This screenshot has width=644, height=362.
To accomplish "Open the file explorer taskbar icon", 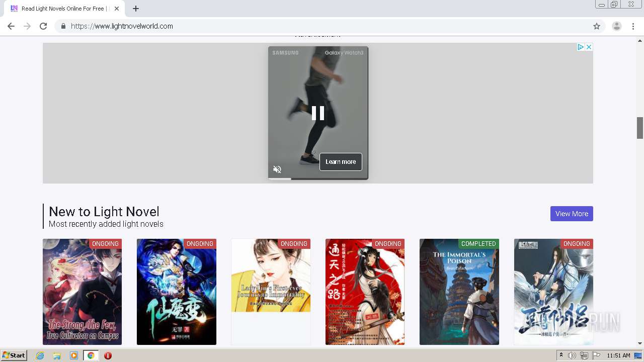I will [57, 355].
